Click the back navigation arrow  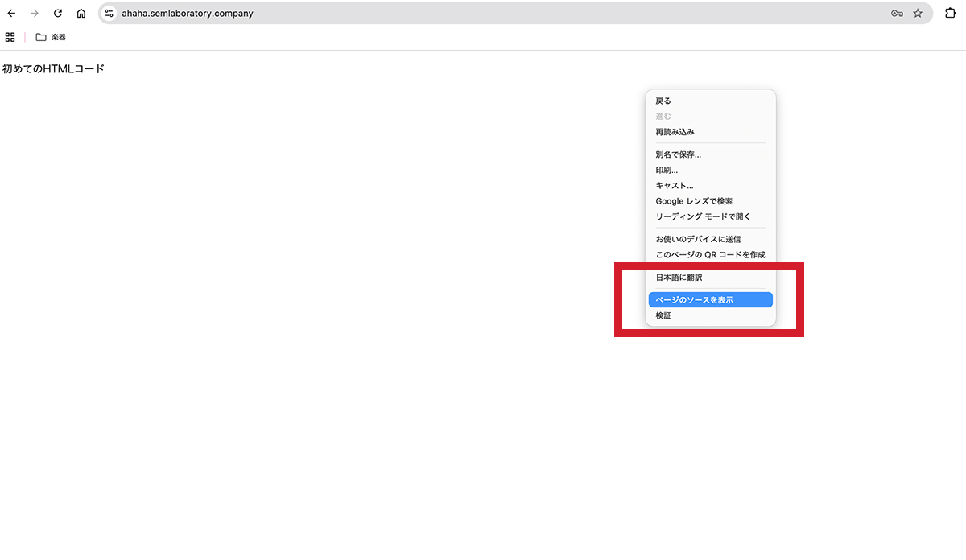(x=11, y=13)
